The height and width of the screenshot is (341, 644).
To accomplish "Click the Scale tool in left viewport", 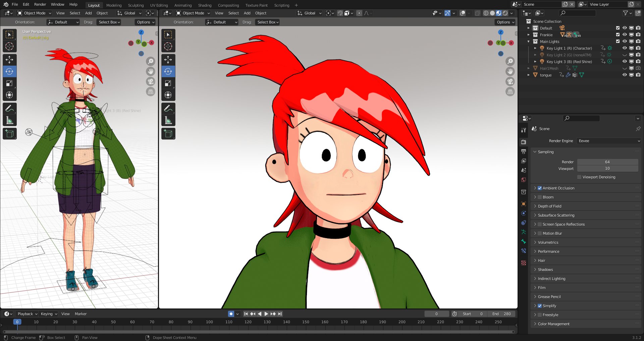I will click(9, 83).
